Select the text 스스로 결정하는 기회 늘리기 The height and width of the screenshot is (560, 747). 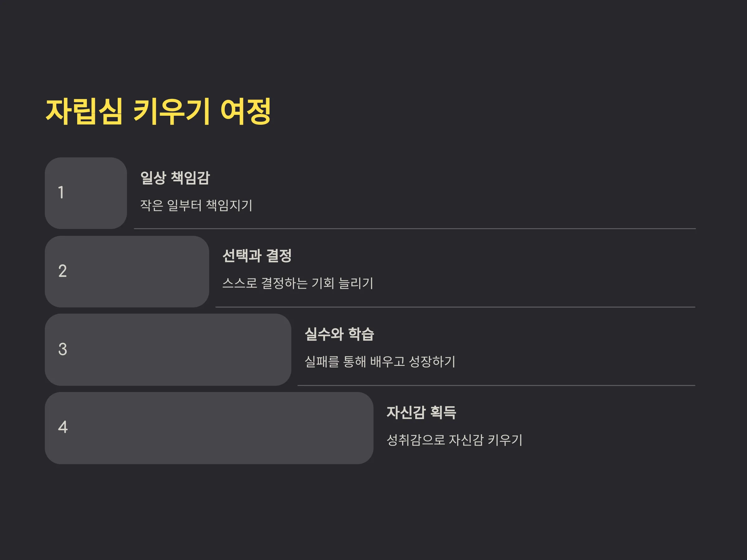click(298, 283)
